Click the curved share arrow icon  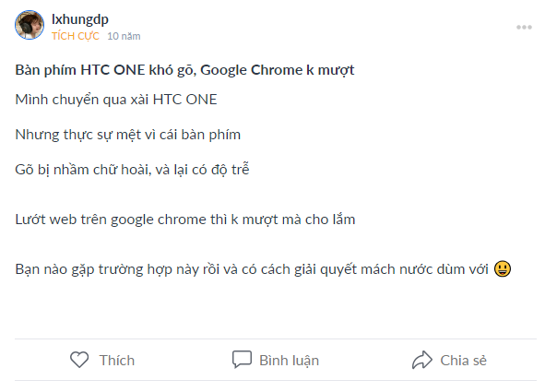pyautogui.click(x=422, y=360)
